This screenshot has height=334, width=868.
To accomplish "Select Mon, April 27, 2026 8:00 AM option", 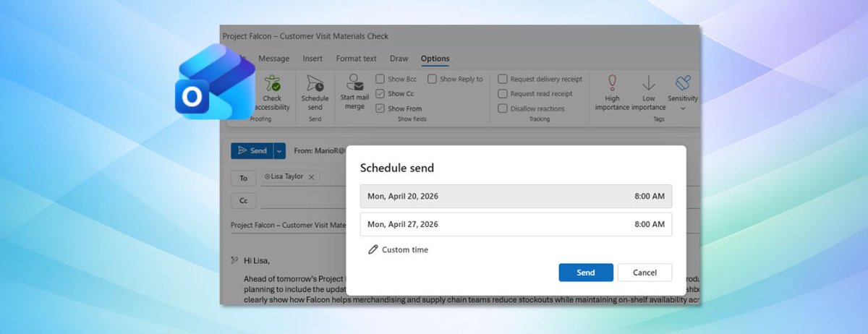I will (x=516, y=224).
